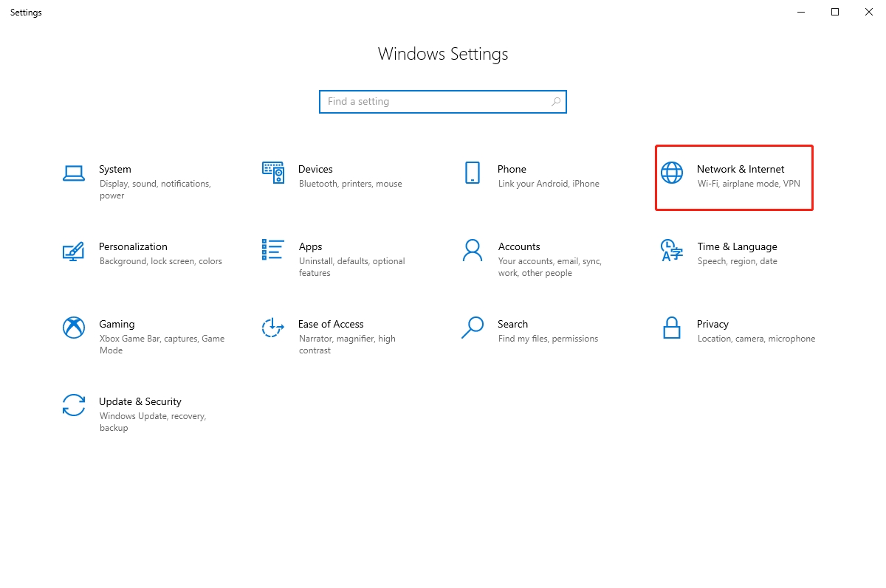Open Update & Security sync arrows icon
This screenshot has height=588, width=886.
pyautogui.click(x=74, y=405)
